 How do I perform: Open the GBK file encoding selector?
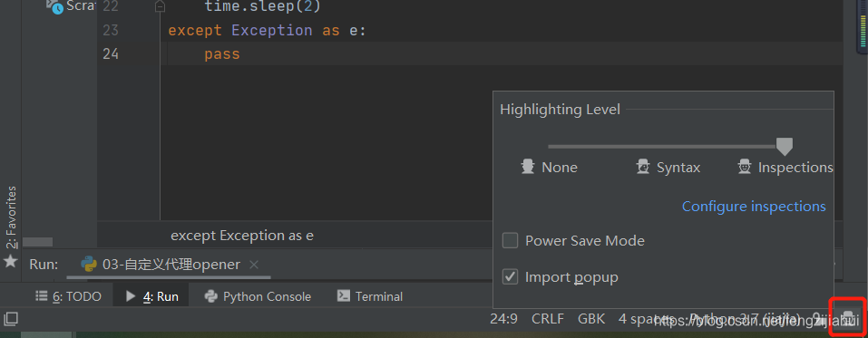591,319
